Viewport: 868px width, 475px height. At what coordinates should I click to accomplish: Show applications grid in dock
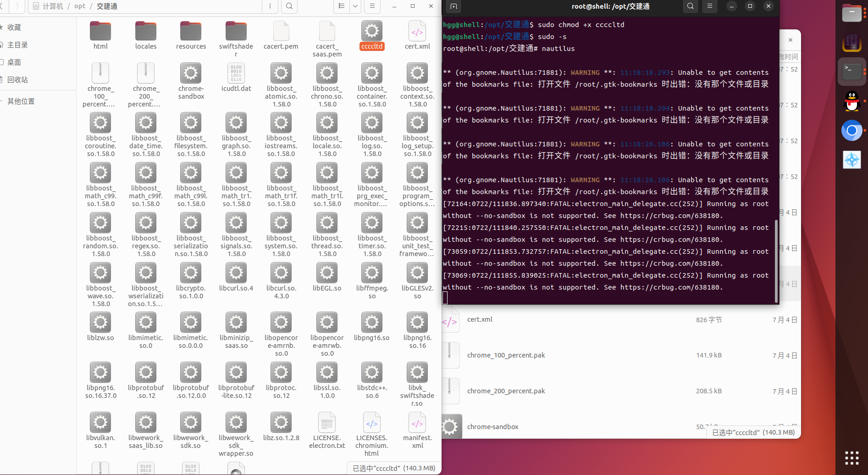click(852, 458)
